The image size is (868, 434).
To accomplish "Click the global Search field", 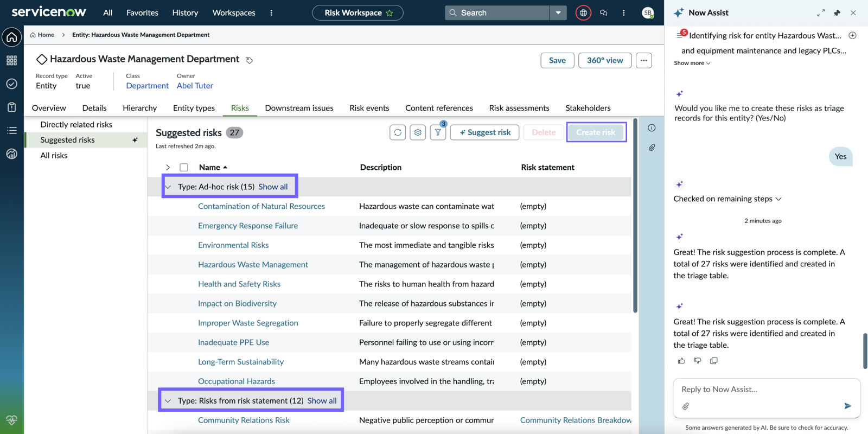I will pos(497,12).
